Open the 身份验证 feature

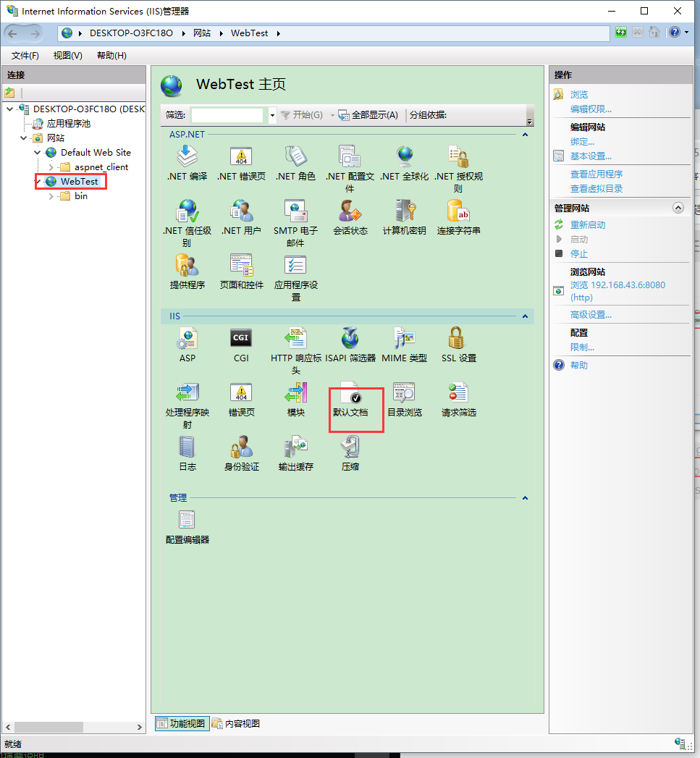tap(241, 453)
